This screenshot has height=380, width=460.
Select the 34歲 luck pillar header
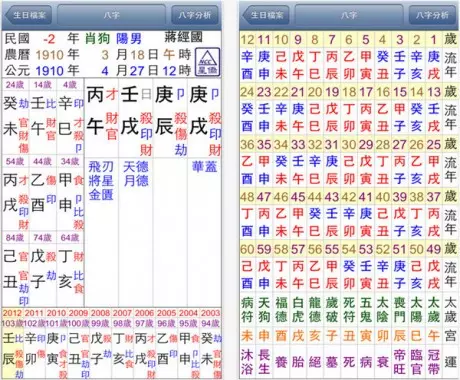(70, 162)
